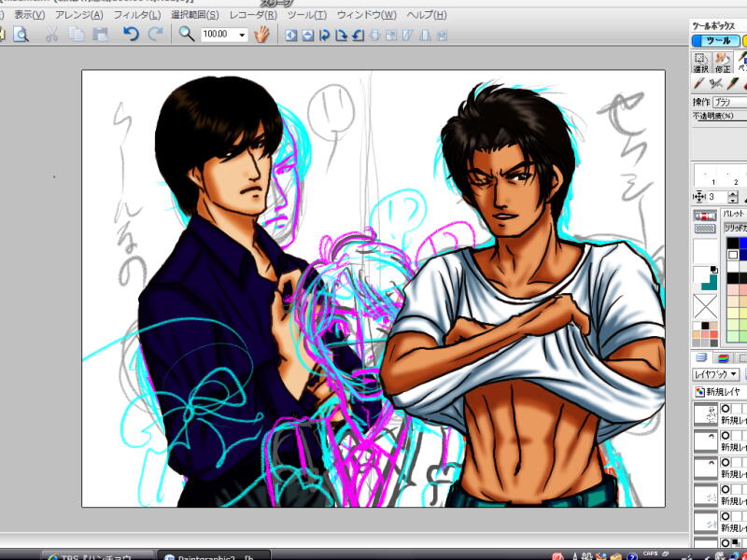747x560 pixels.
Task: Choose the 選択 selection tool
Action: pyautogui.click(x=701, y=63)
